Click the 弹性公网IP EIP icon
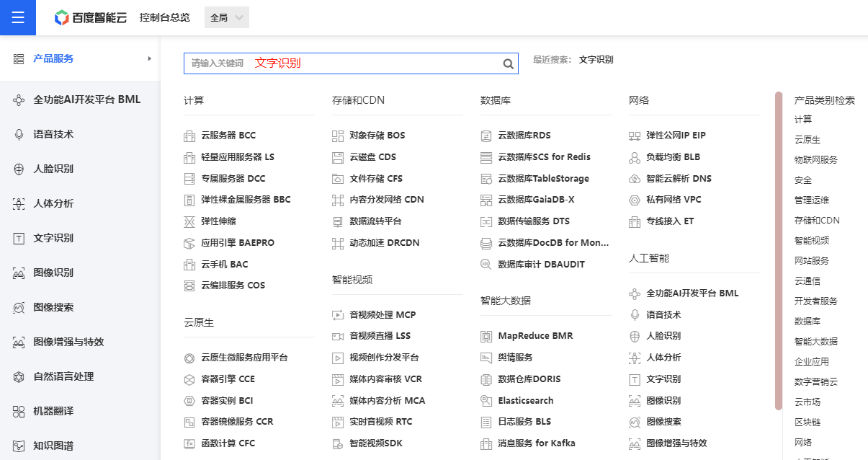This screenshot has height=460, width=868. click(x=635, y=136)
